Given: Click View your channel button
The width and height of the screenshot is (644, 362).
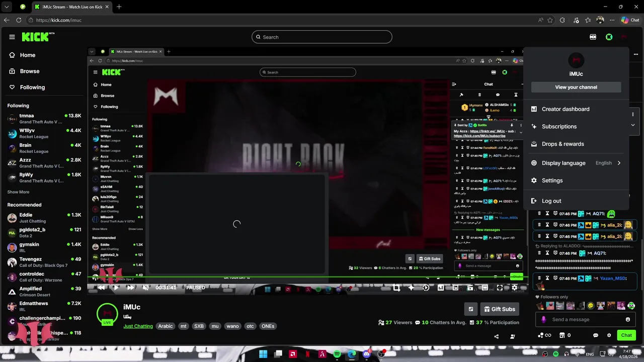Looking at the screenshot, I should [576, 87].
